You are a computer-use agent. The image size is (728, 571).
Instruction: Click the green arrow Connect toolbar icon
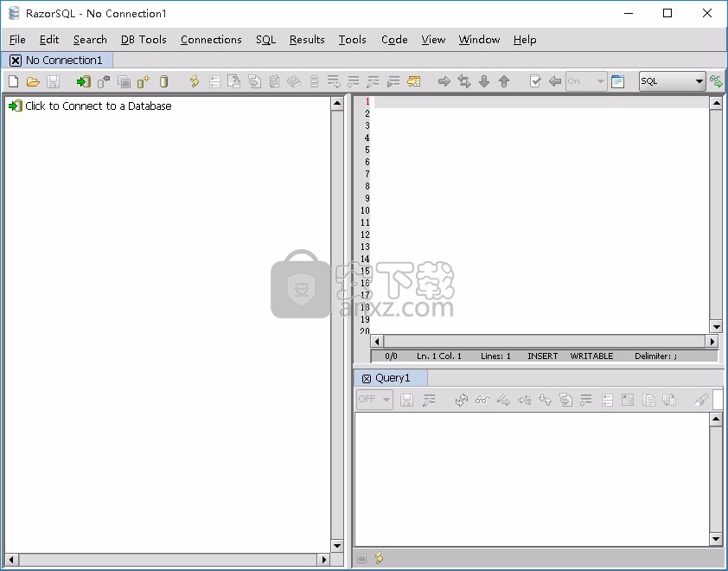coord(84,82)
